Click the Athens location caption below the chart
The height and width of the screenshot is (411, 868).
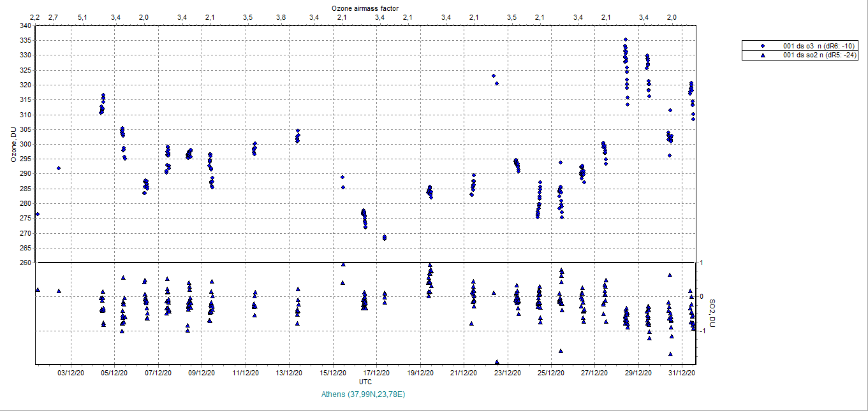pos(364,394)
